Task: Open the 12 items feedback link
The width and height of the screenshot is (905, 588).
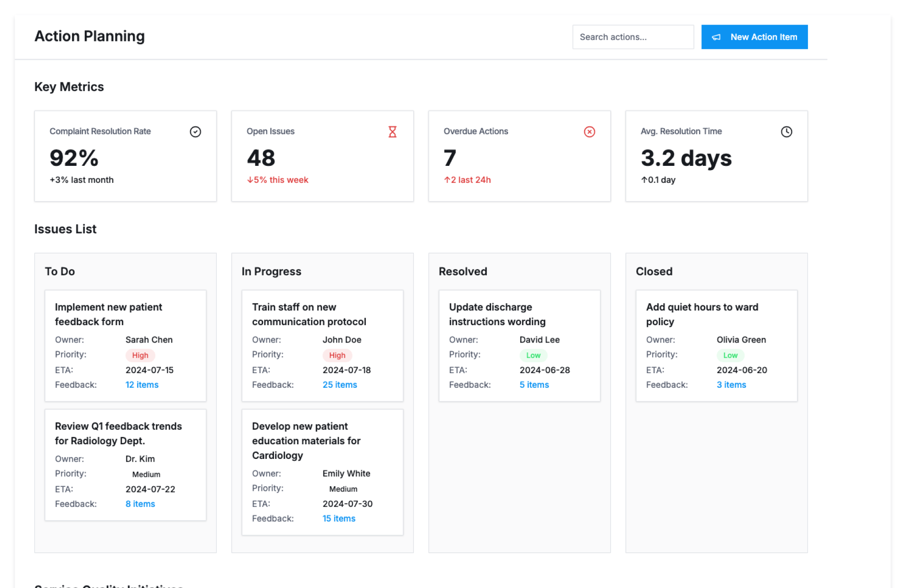Action: point(142,385)
